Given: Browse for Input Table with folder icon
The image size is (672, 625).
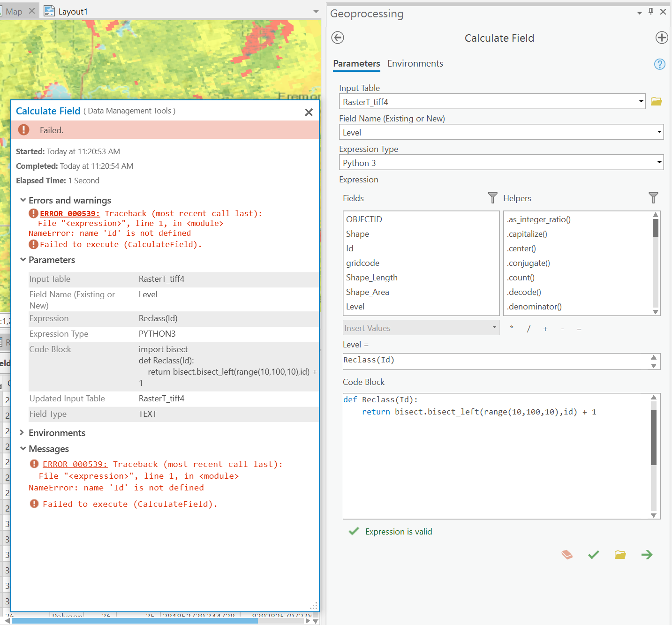Looking at the screenshot, I should [x=656, y=101].
